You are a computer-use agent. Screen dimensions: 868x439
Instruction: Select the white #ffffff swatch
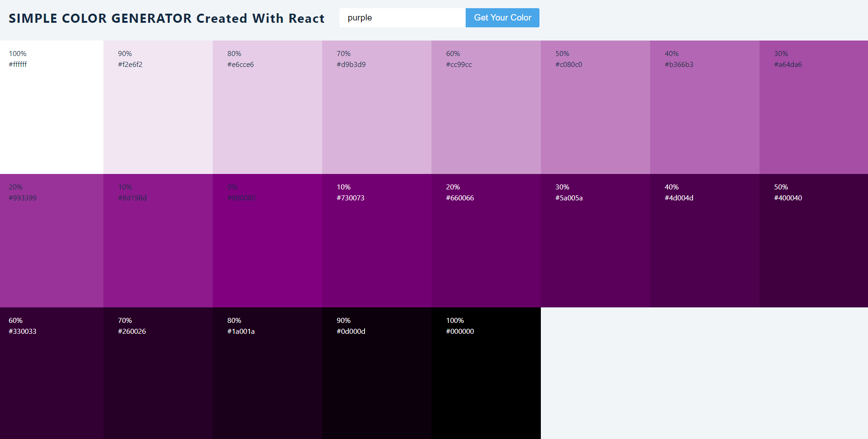pos(51,107)
